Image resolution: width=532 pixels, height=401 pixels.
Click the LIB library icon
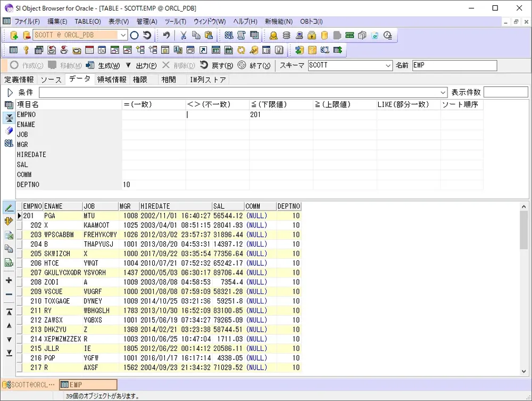267,50
